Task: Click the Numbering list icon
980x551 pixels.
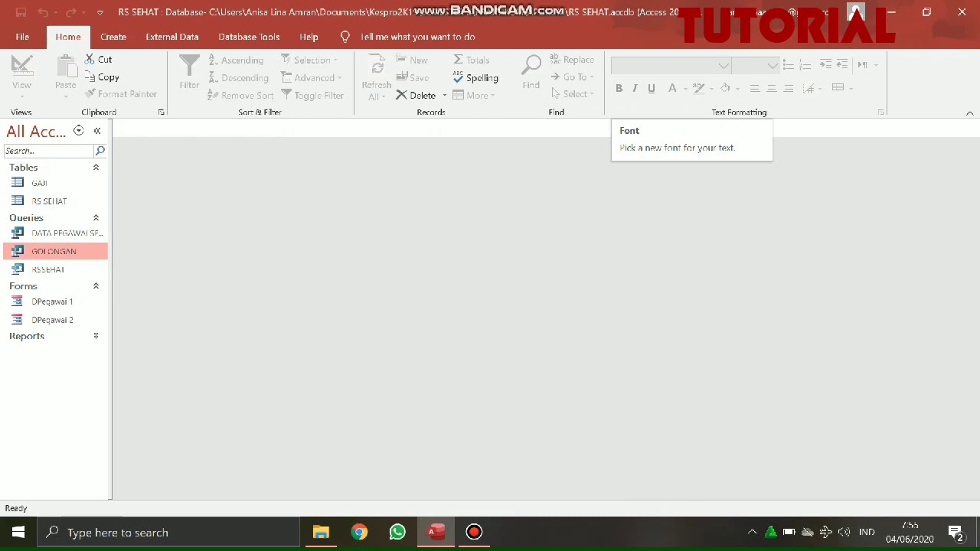Action: coord(805,65)
